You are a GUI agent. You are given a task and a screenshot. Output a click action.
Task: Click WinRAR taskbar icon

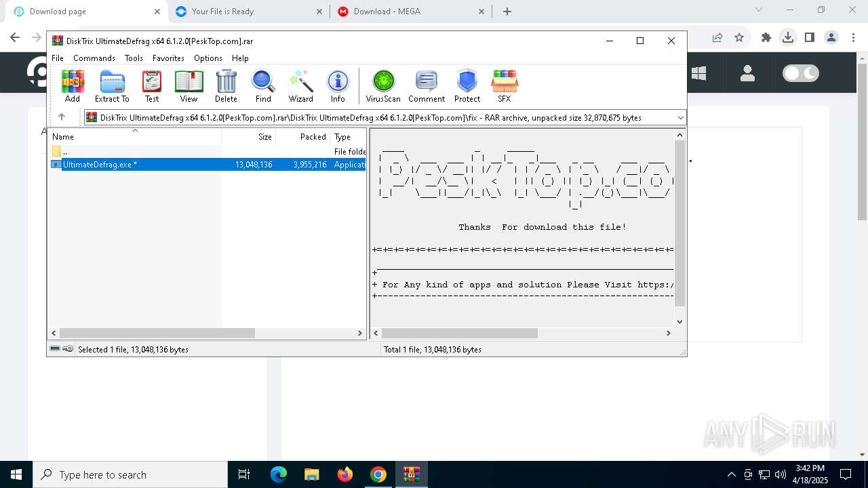point(412,474)
